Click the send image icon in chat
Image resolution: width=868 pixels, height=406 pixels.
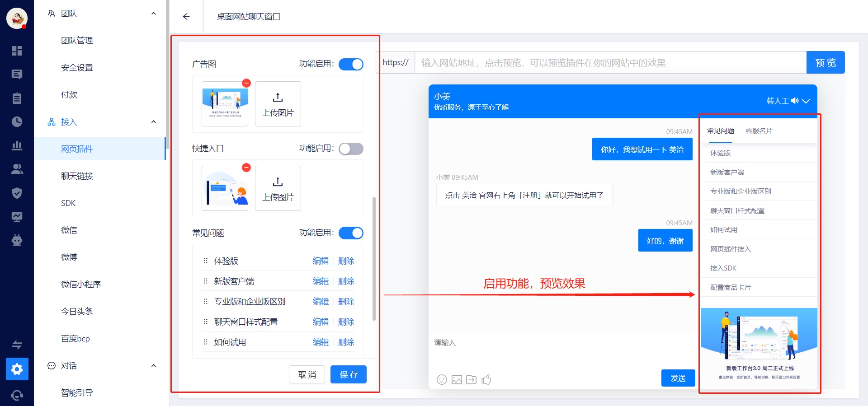coord(457,379)
